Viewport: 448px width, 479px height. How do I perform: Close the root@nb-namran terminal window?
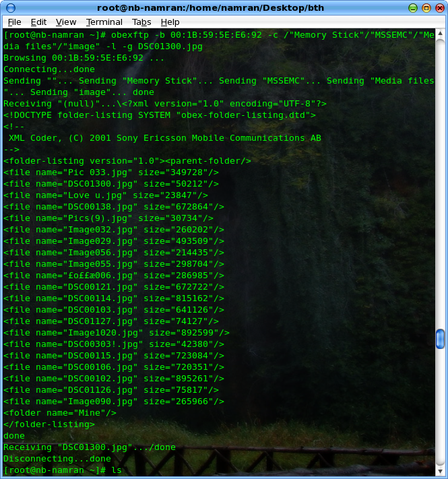tap(439, 7)
